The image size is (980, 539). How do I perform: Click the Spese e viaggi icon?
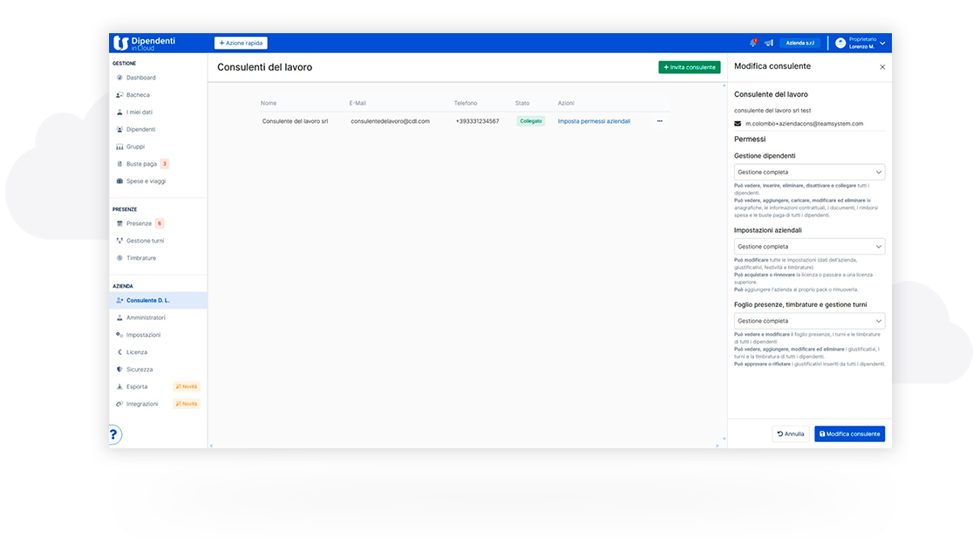(x=119, y=181)
